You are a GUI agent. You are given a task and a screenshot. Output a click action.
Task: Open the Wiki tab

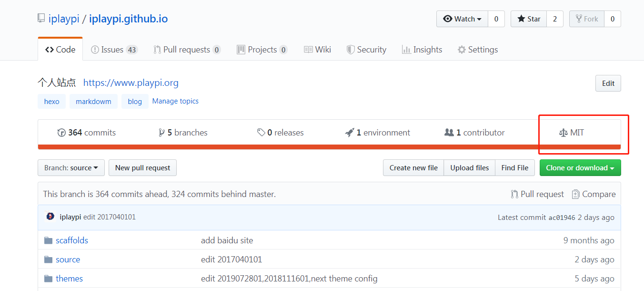pos(317,50)
